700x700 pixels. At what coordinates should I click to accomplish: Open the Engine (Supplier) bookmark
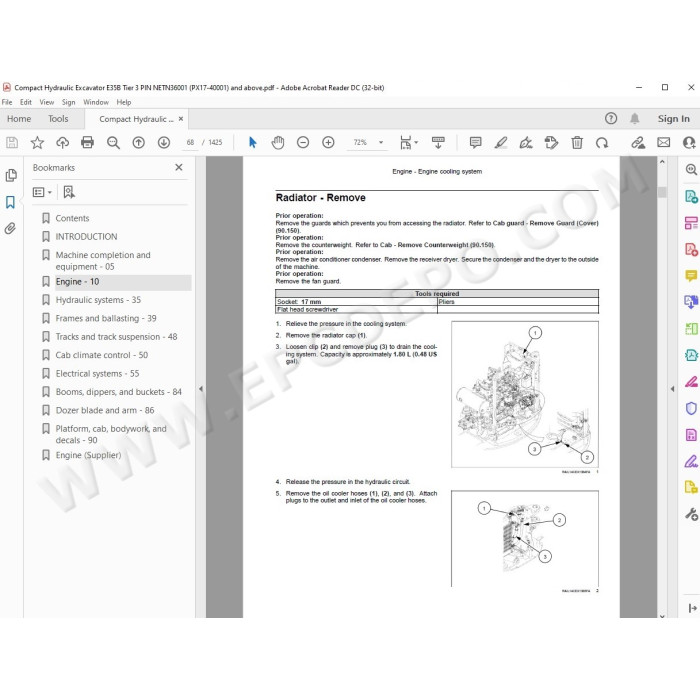(88, 455)
